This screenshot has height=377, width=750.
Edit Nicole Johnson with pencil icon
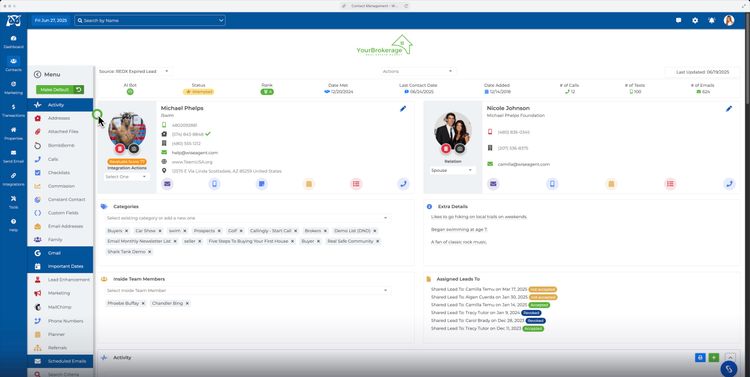(x=729, y=109)
